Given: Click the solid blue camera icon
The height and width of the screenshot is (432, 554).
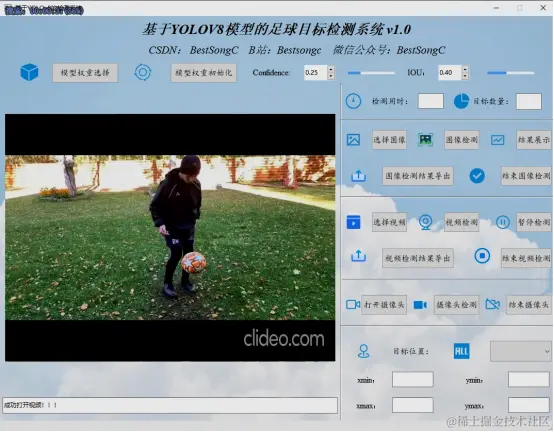Looking at the screenshot, I should click(x=420, y=304).
